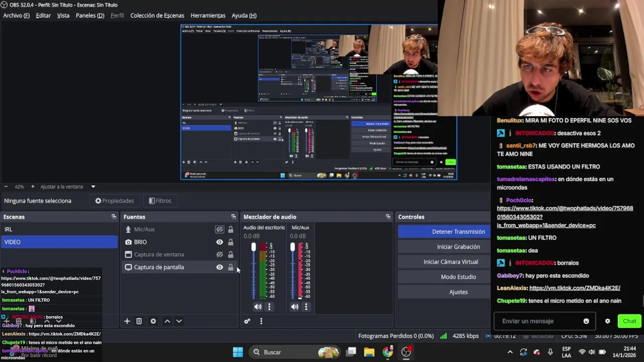Hide the BRIO source with its eye icon
The width and height of the screenshot is (644, 362).
[x=219, y=242]
